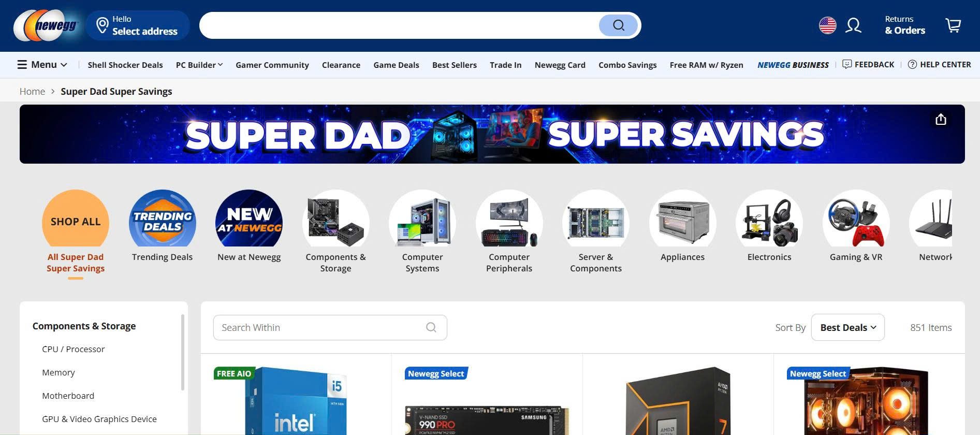Select CPU / Processor in sidebar
Viewport: 980px width, 435px height.
click(x=73, y=349)
